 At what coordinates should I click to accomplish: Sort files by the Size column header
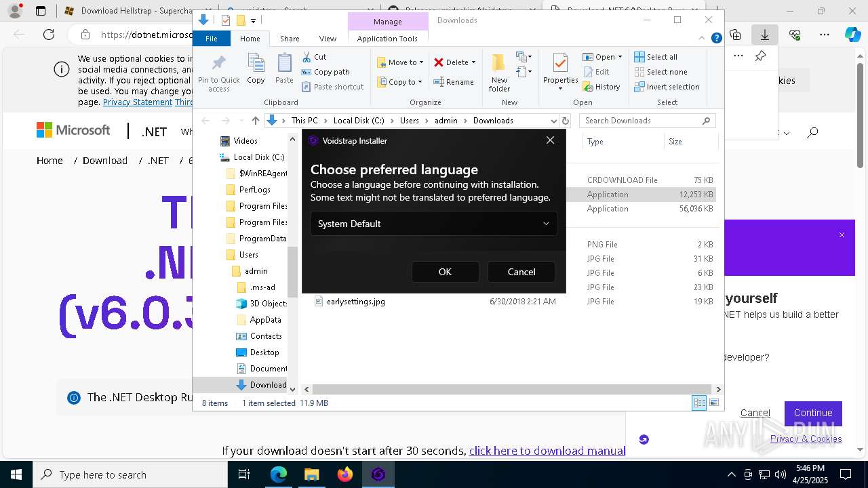point(690,142)
